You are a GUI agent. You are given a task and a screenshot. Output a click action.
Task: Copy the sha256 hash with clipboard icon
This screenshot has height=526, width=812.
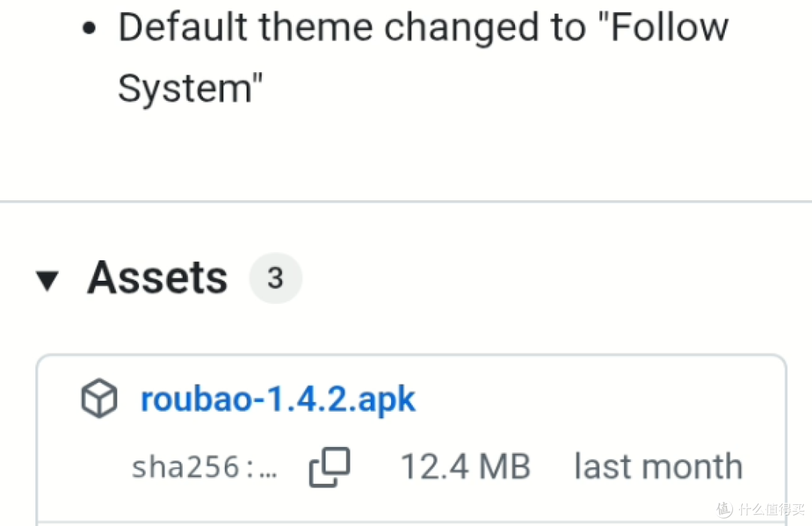coord(329,467)
